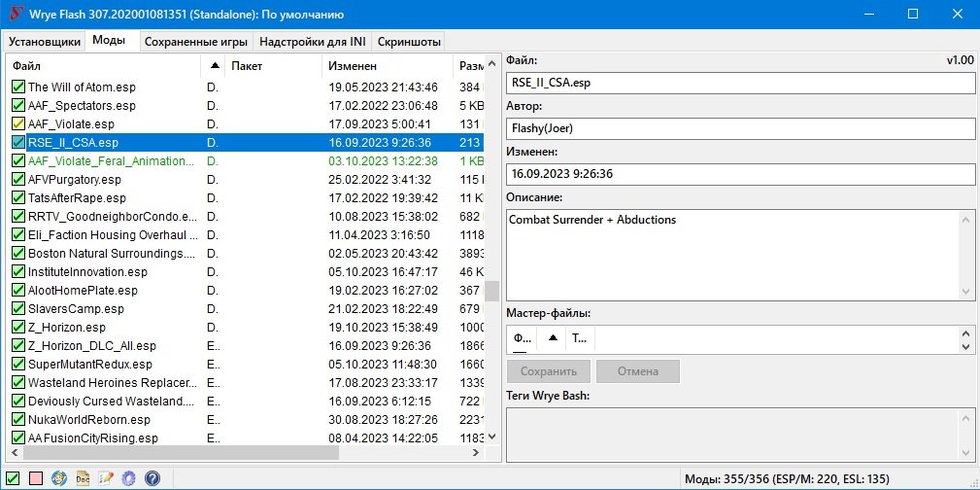Click the sort arrow column header in the mod list
Screen dimensions: 980x490
215,66
